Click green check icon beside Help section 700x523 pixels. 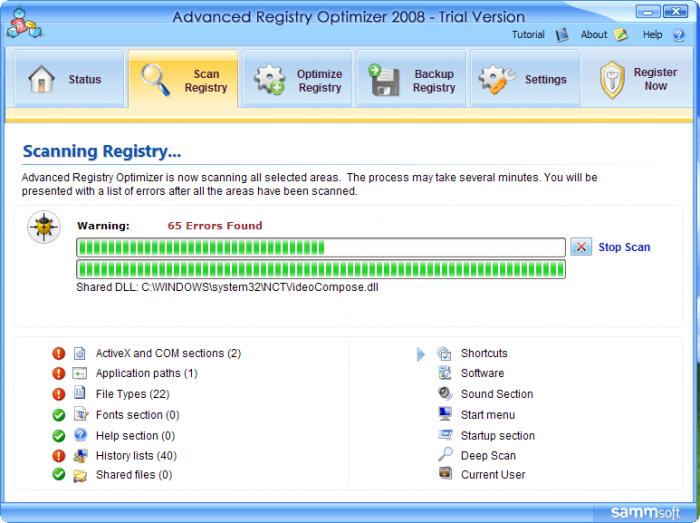(x=58, y=436)
